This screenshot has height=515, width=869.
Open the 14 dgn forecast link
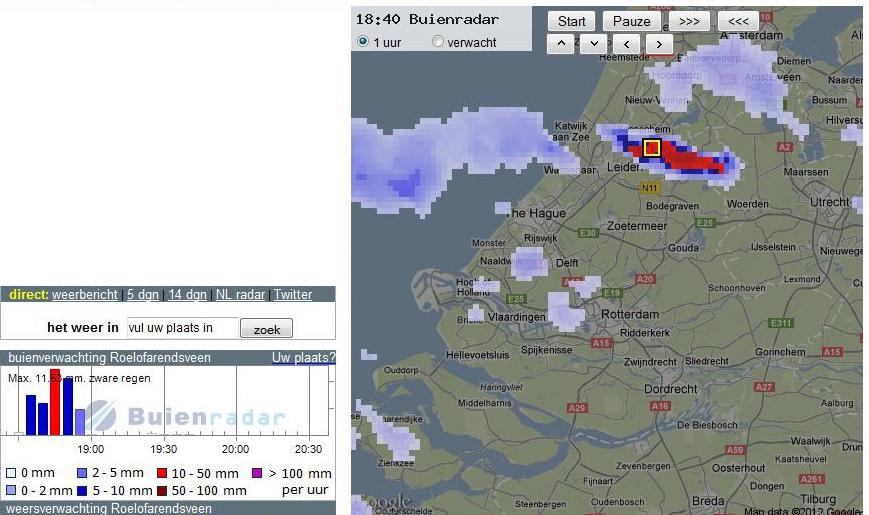[x=187, y=294]
